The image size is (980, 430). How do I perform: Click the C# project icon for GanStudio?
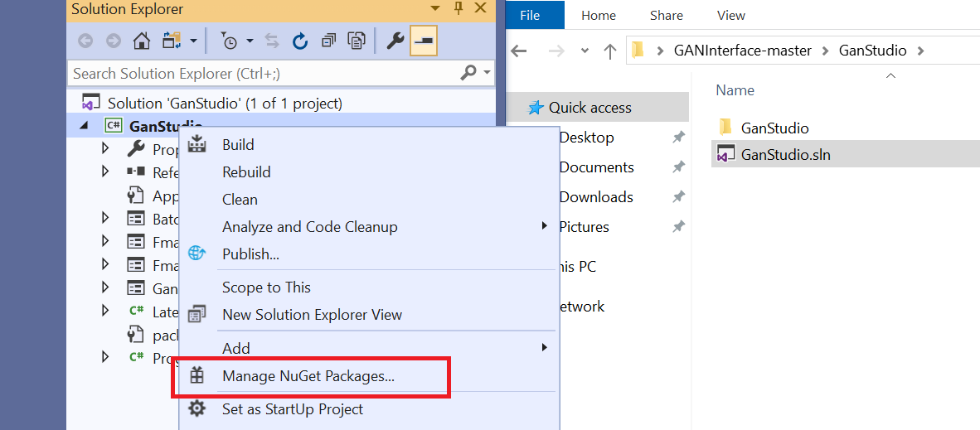click(113, 126)
